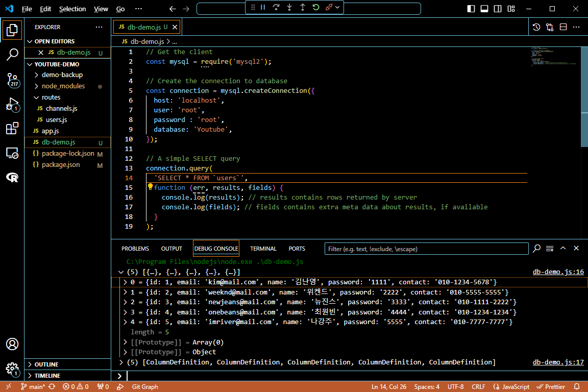Pause the debugger from debug toolbar
Image resolution: width=588 pixels, height=392 pixels.
click(x=263, y=7)
